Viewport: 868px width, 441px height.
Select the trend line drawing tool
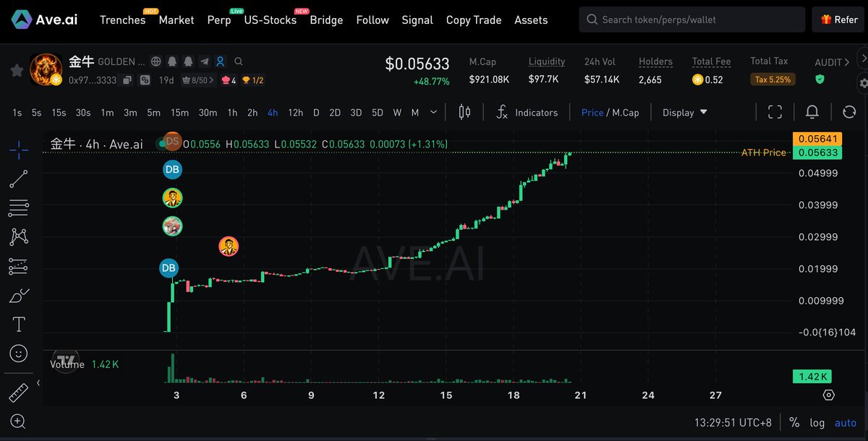tap(19, 179)
